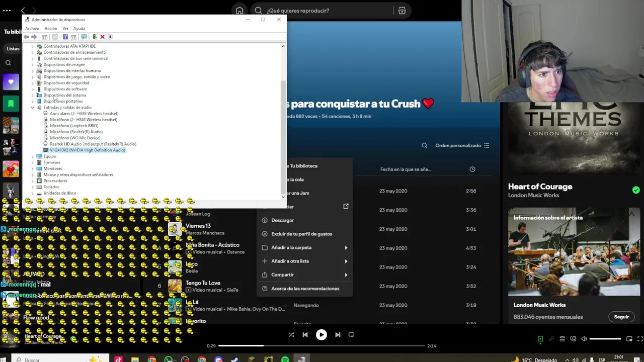Click the Windows Start button

tap(4, 359)
